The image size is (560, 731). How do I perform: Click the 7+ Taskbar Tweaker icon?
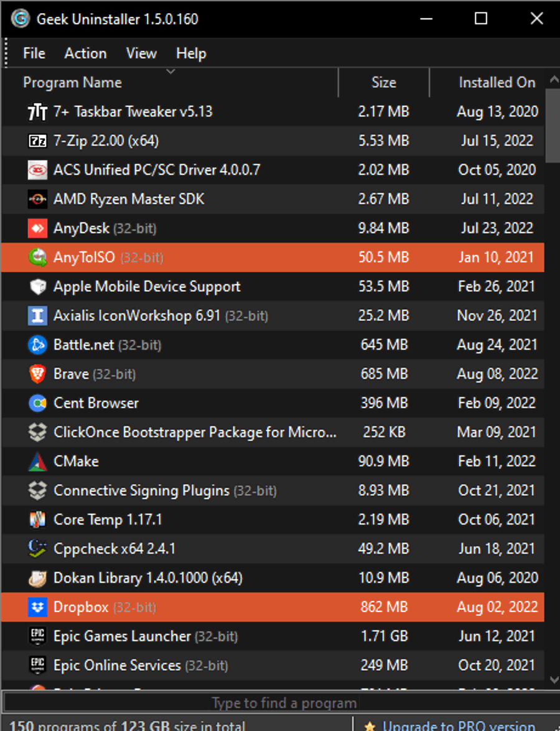tap(37, 112)
